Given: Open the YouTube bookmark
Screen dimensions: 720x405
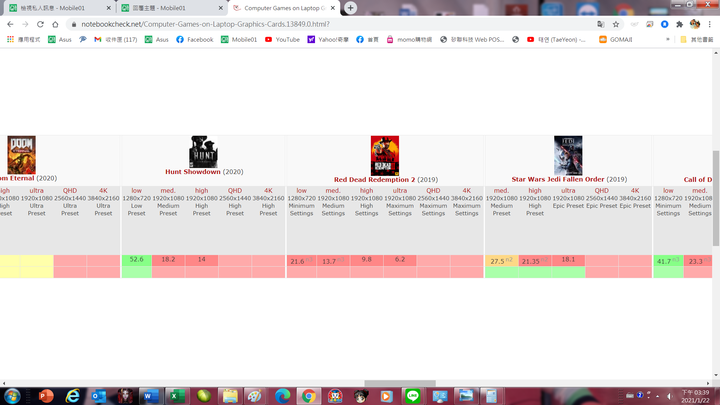Looking at the screenshot, I should coord(282,39).
